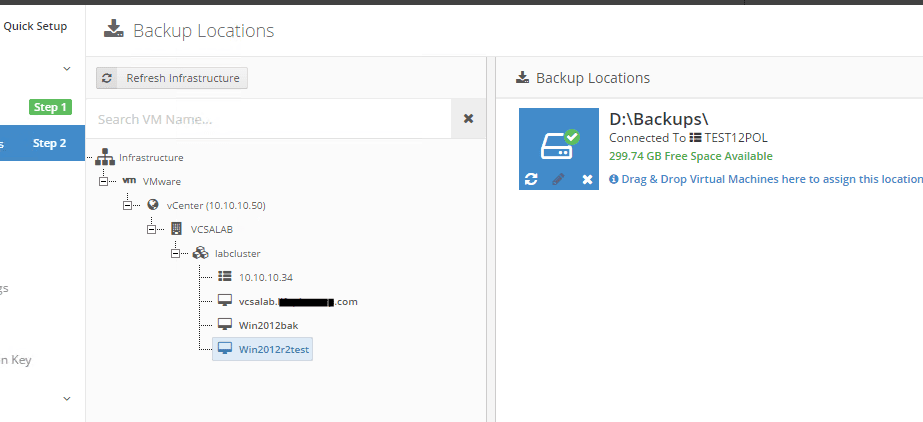Click the hard drive icon for D:\Backups
Image resolution: width=923 pixels, height=422 pixels.
pyautogui.click(x=556, y=145)
